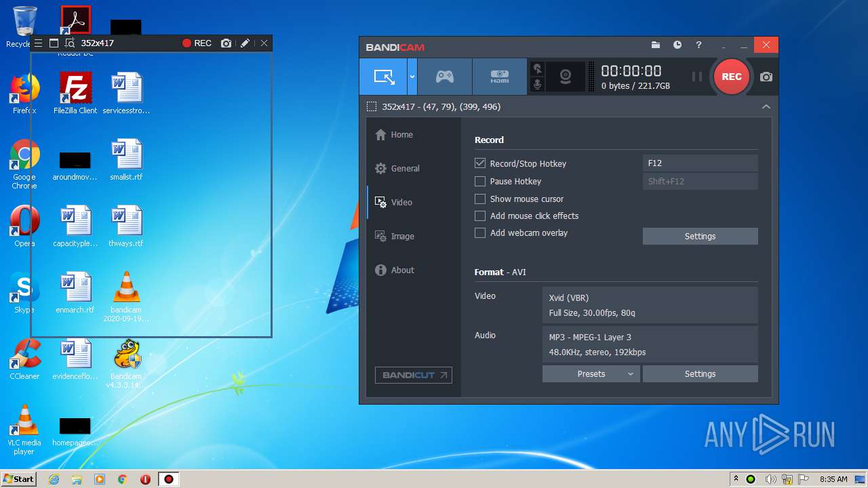Toggle the webcam overlay icon in the top bar
The width and height of the screenshot is (868, 488).
565,77
